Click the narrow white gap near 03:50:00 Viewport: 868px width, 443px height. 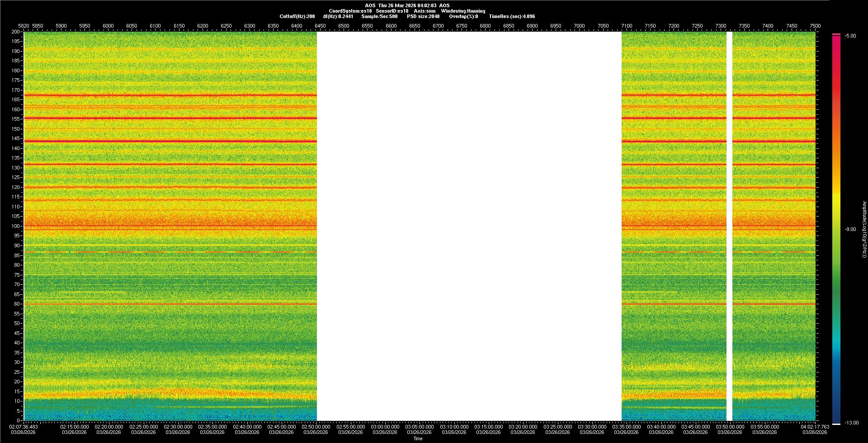[729, 226]
